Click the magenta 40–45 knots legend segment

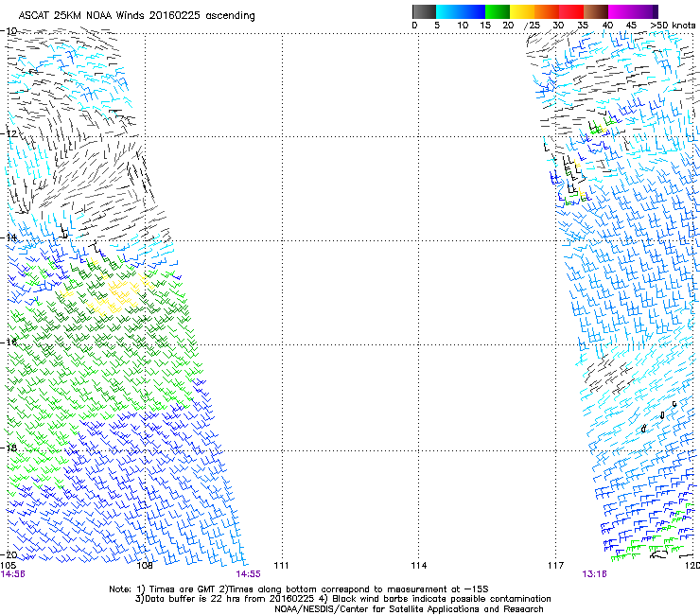621,11
